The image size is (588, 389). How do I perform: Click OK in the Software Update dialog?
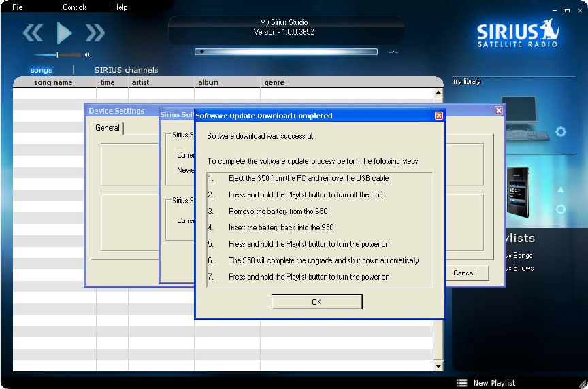pyautogui.click(x=316, y=302)
